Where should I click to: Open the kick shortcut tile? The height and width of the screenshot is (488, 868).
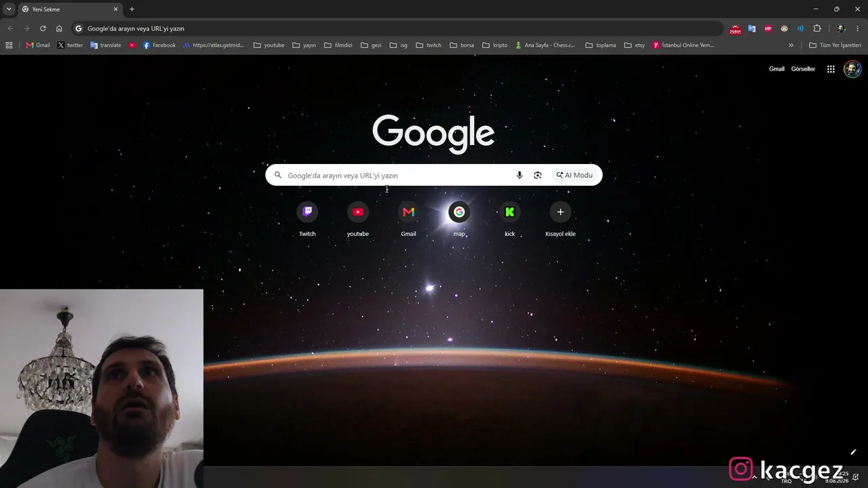(510, 219)
